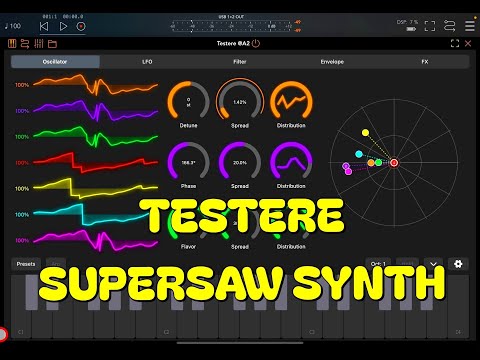480x360 pixels.
Task: Tap the red waveform's 100% level
Action: point(22,163)
